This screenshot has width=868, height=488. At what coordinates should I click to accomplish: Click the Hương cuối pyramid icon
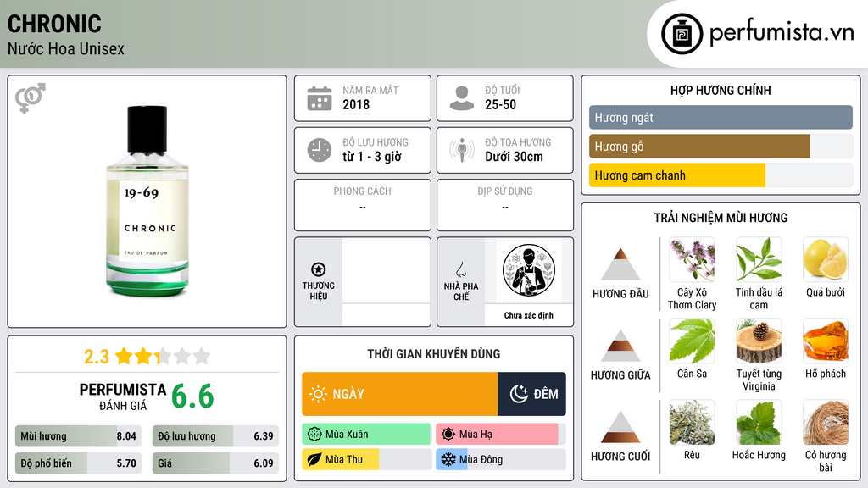(620, 427)
